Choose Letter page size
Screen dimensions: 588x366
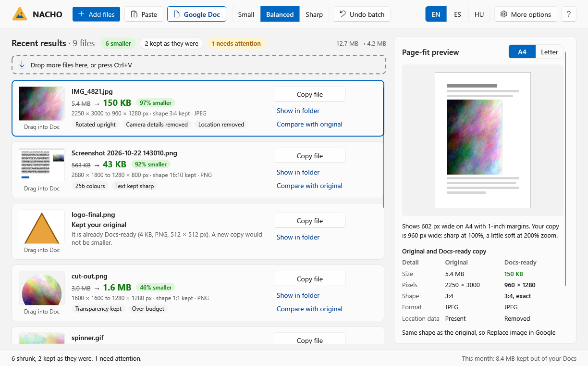550,52
